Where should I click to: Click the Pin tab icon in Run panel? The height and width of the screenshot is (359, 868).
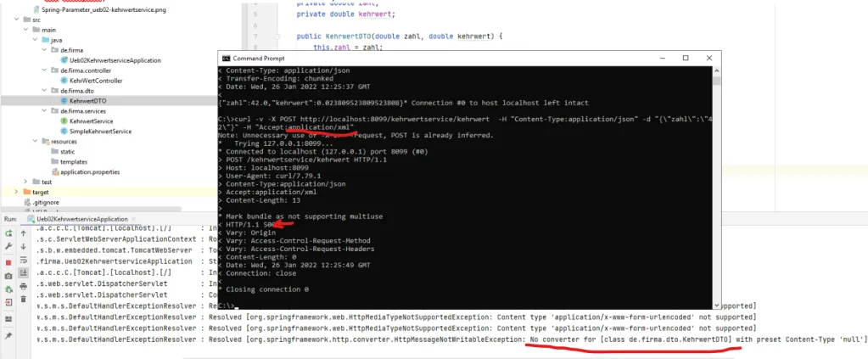(x=8, y=336)
